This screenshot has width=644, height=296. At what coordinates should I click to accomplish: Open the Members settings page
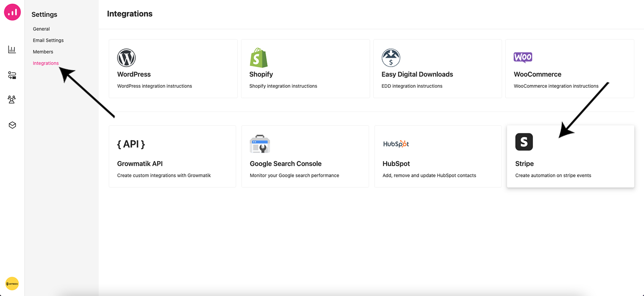point(43,52)
